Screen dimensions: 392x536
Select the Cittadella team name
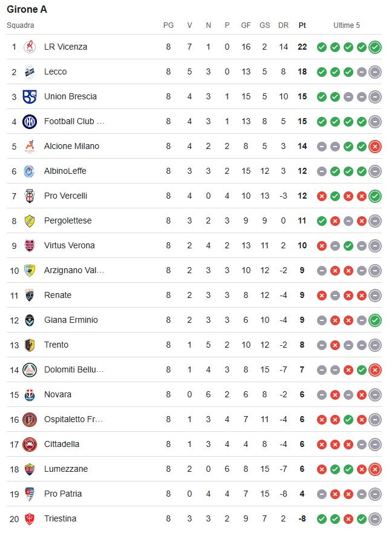pos(62,444)
